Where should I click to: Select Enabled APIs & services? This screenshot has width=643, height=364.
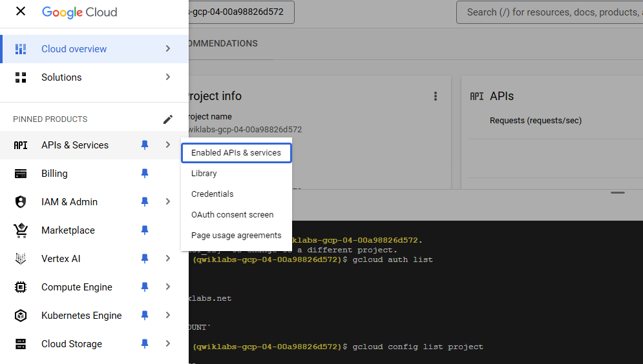tap(237, 153)
